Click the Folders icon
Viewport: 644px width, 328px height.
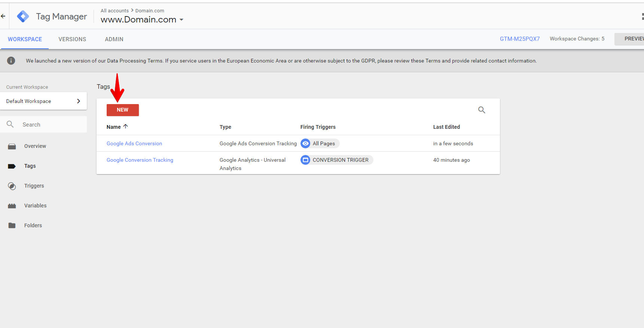[x=12, y=225]
